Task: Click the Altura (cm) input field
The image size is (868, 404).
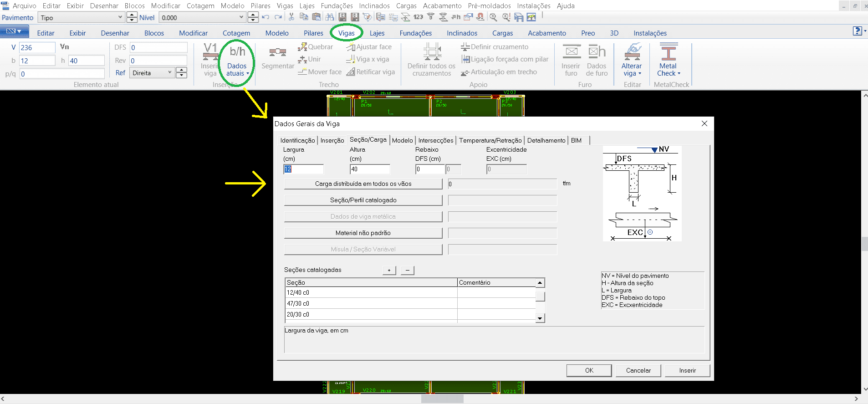Action: coord(369,169)
